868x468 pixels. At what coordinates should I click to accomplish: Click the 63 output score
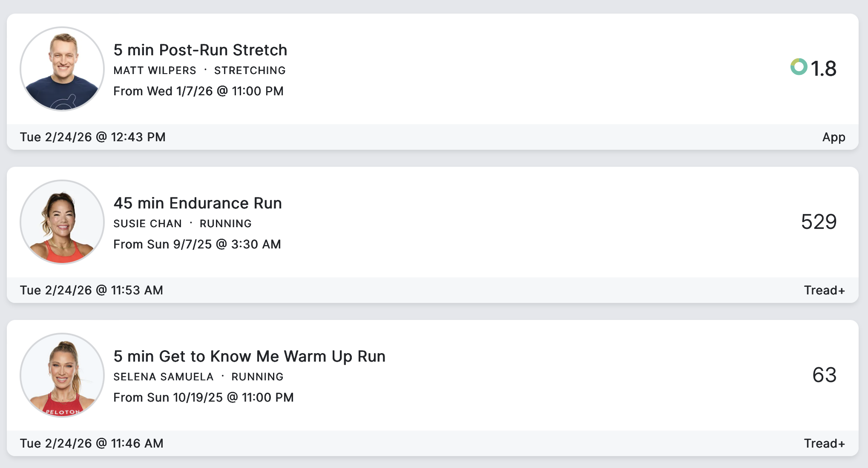coord(824,375)
